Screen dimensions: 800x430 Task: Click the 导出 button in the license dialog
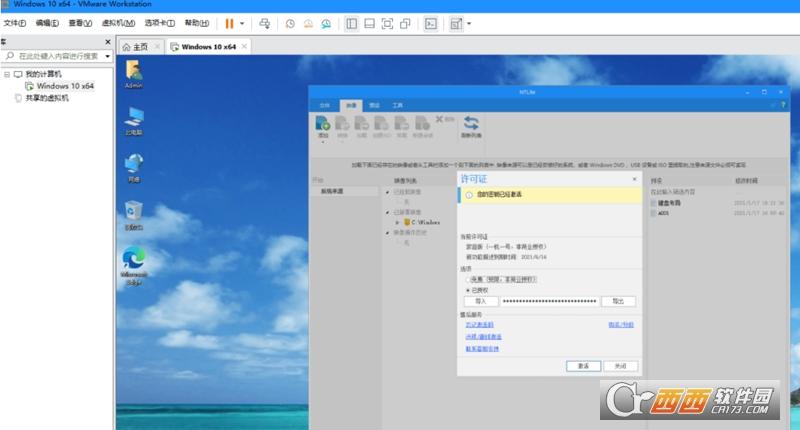click(618, 301)
